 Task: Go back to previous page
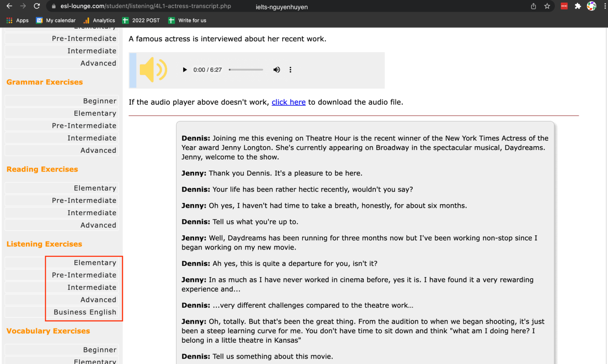point(9,6)
